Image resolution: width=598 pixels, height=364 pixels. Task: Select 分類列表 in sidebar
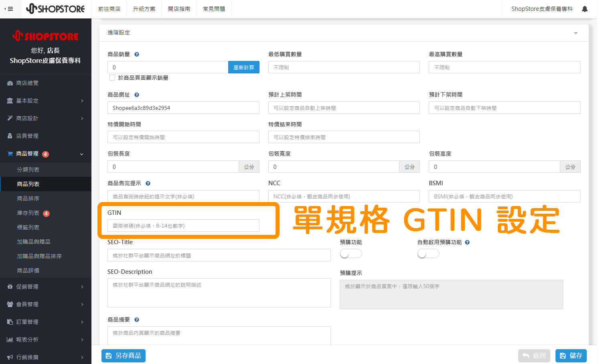tap(46, 170)
